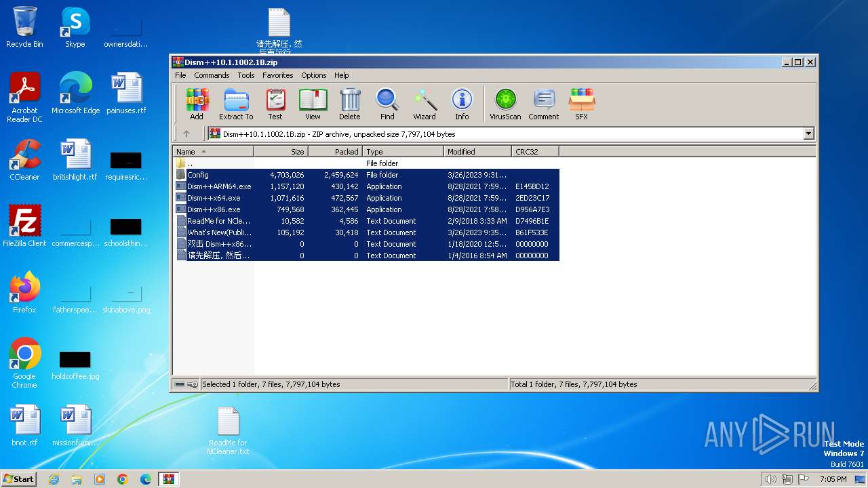Open the Favorites menu
This screenshot has height=488, width=868.
278,75
